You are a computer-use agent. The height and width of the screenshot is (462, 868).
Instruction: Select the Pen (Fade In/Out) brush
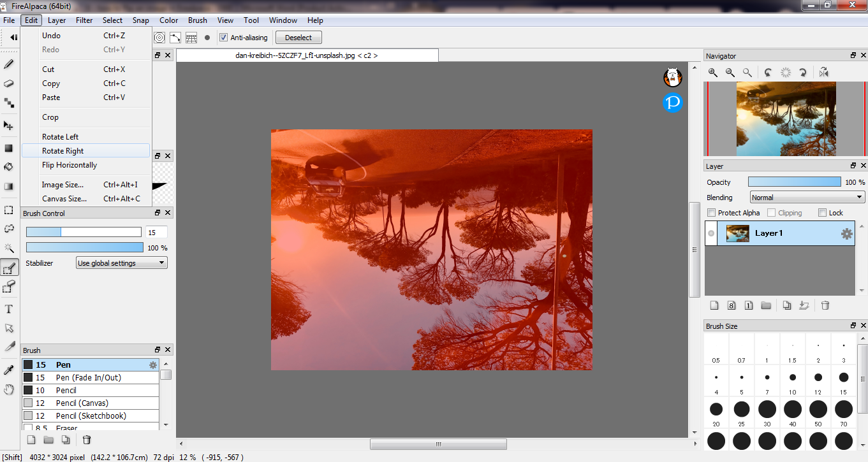(90, 378)
